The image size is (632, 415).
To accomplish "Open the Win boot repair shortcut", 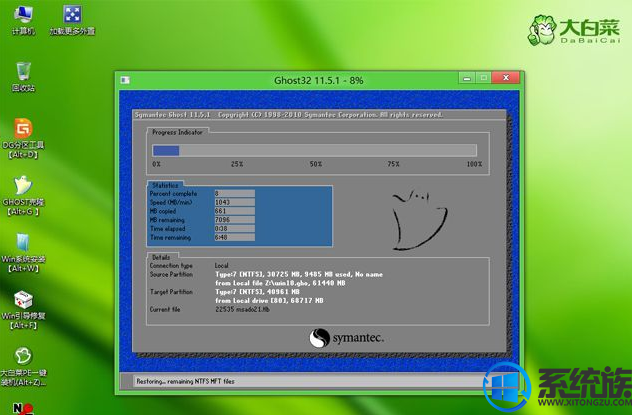I will tap(23, 310).
